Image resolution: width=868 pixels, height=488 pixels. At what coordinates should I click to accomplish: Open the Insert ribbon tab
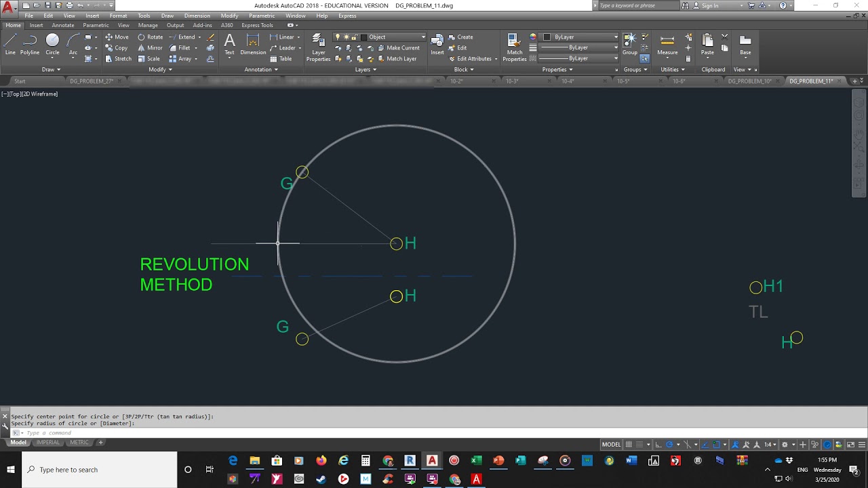[x=36, y=25]
